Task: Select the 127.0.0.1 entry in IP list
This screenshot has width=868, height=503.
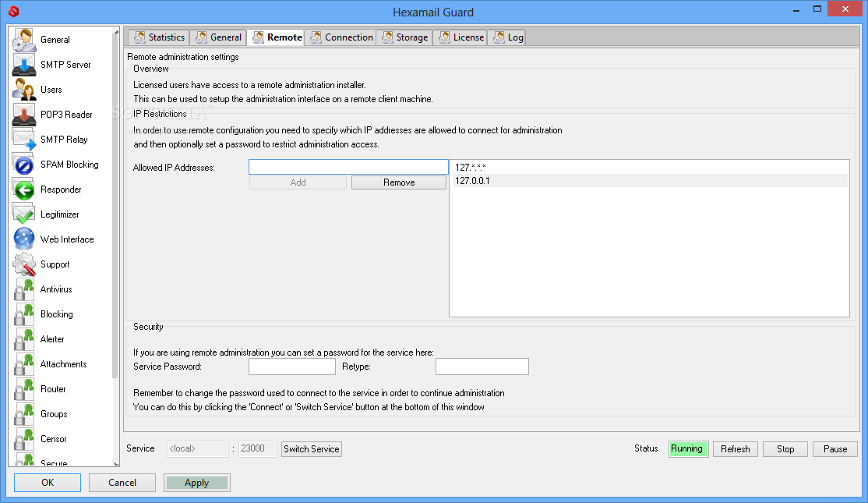Action: pos(651,181)
